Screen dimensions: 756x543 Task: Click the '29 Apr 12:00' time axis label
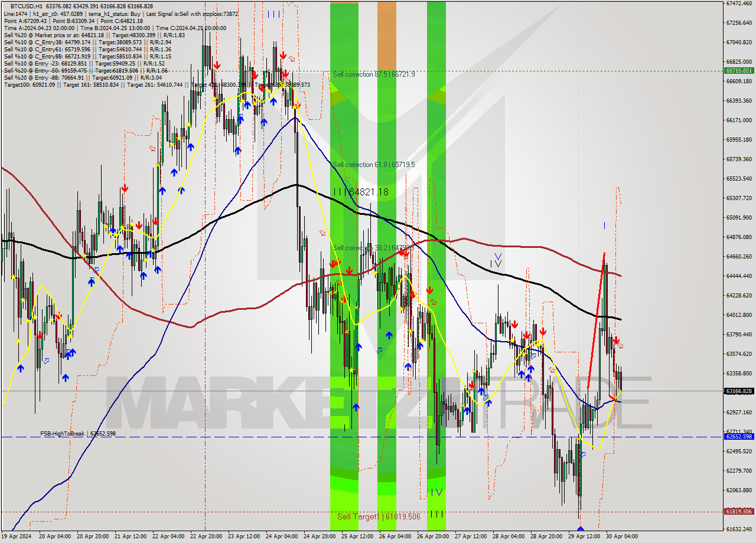click(583, 537)
